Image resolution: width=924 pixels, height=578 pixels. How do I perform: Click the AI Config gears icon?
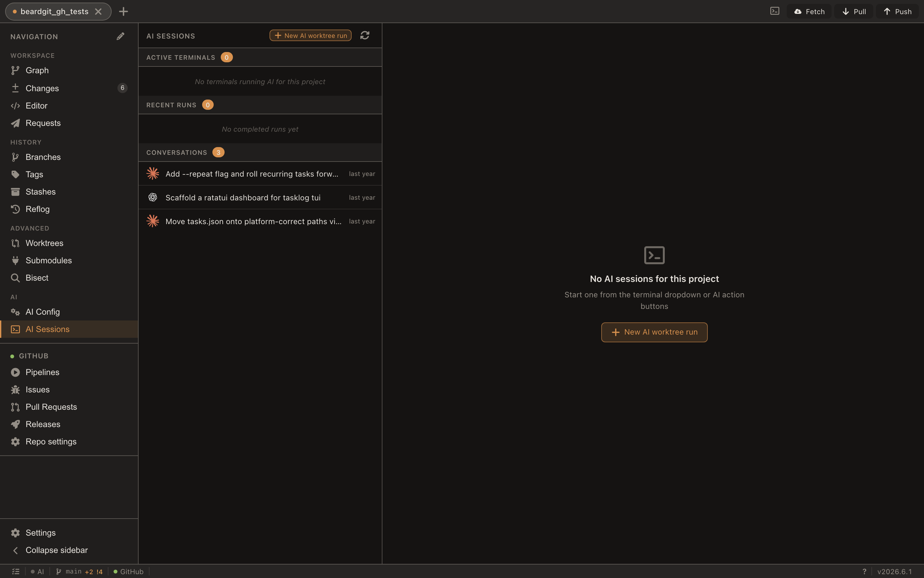[x=15, y=312]
